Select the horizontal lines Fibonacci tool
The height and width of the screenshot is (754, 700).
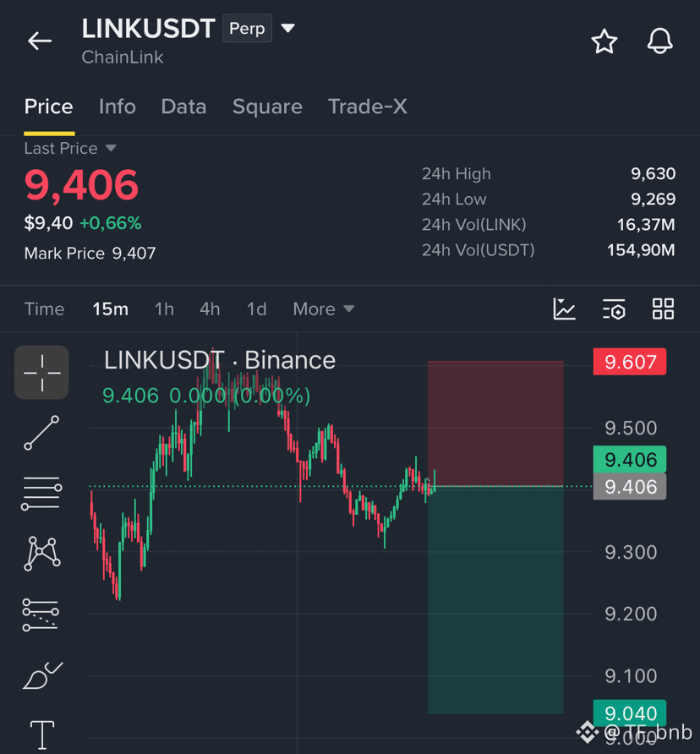(x=42, y=494)
